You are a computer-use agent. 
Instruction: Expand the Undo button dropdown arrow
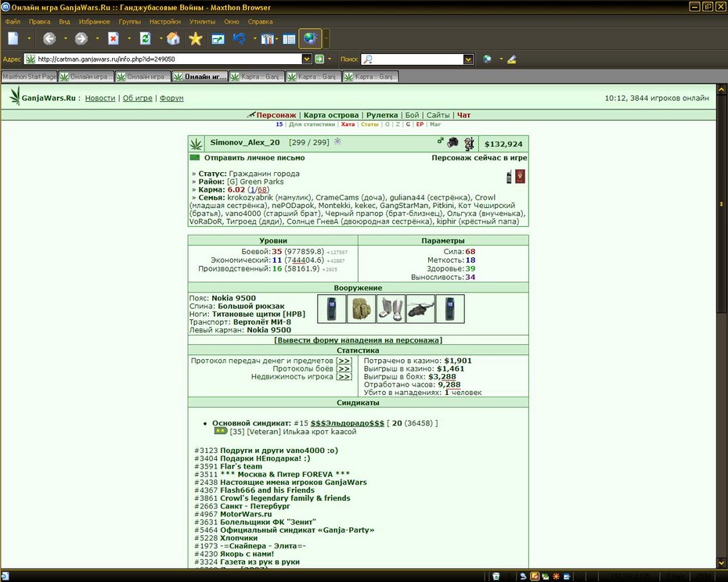(254, 38)
